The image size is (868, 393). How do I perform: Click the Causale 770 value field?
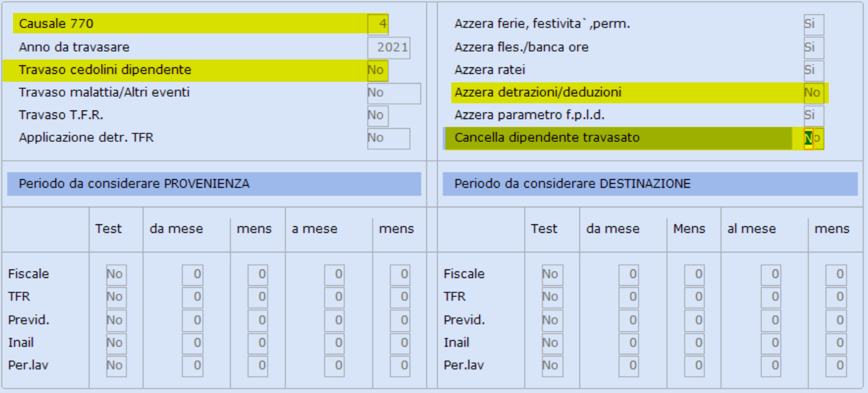tap(378, 24)
